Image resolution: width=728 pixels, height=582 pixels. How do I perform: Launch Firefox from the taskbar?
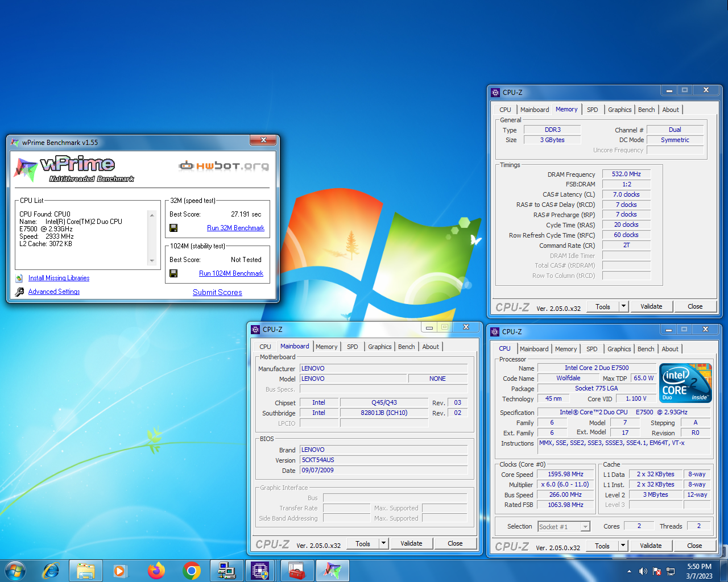(x=156, y=571)
